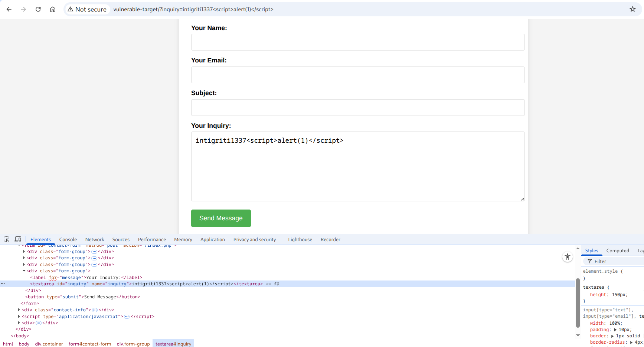Open the Lighthouse tab

pos(300,240)
